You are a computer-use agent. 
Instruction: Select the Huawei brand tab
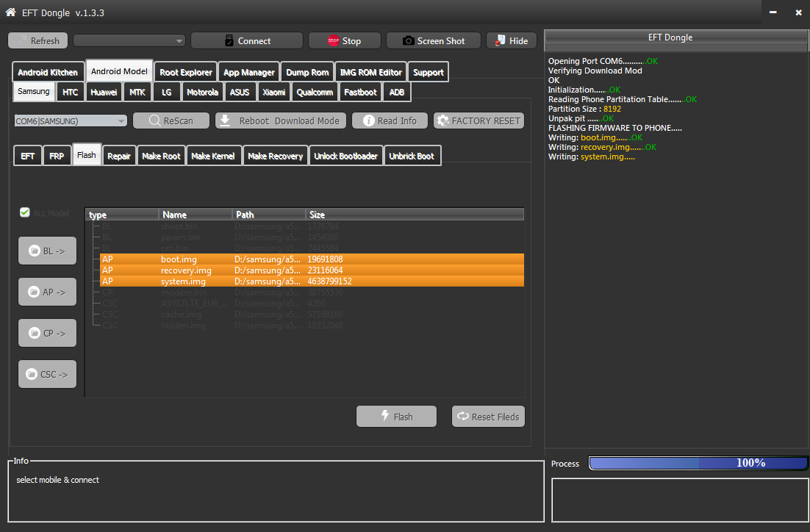coord(104,93)
